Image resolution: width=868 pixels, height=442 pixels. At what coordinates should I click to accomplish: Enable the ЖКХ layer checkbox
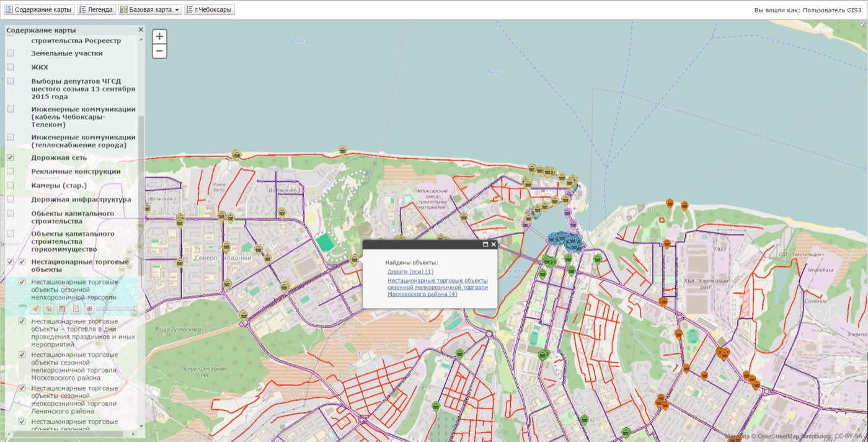[10, 67]
